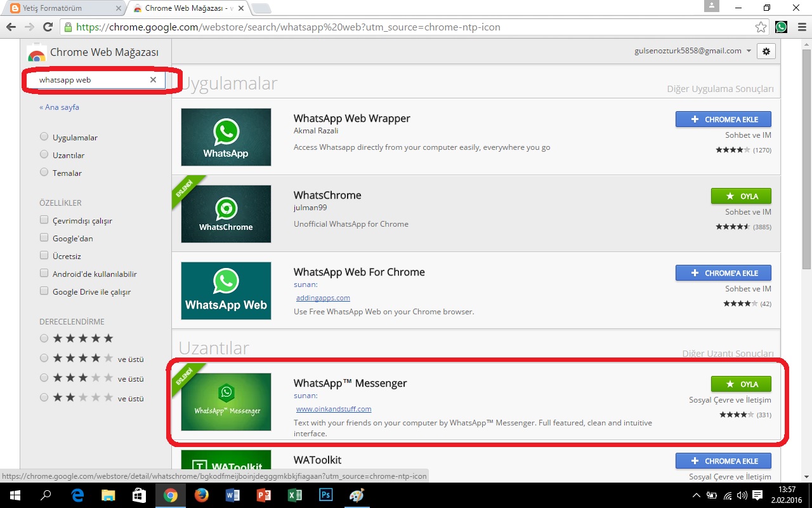This screenshot has height=508, width=812.
Task: Select three stars ve üstü rating filter
Action: coord(44,378)
